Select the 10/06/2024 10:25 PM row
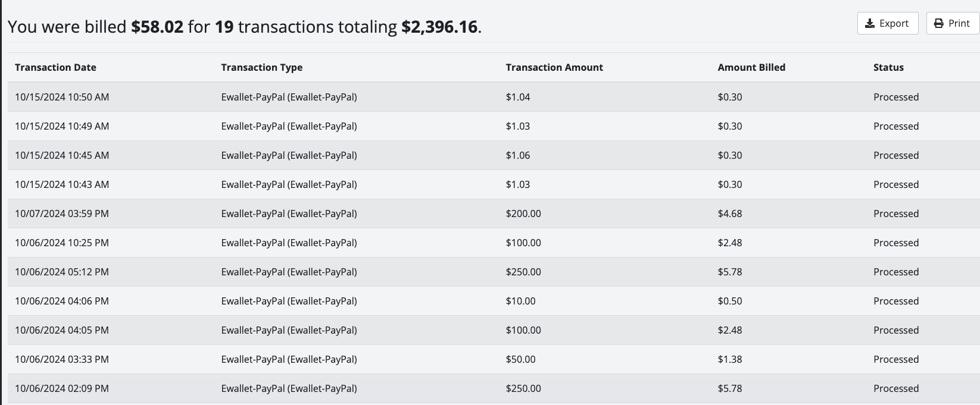 (62, 243)
